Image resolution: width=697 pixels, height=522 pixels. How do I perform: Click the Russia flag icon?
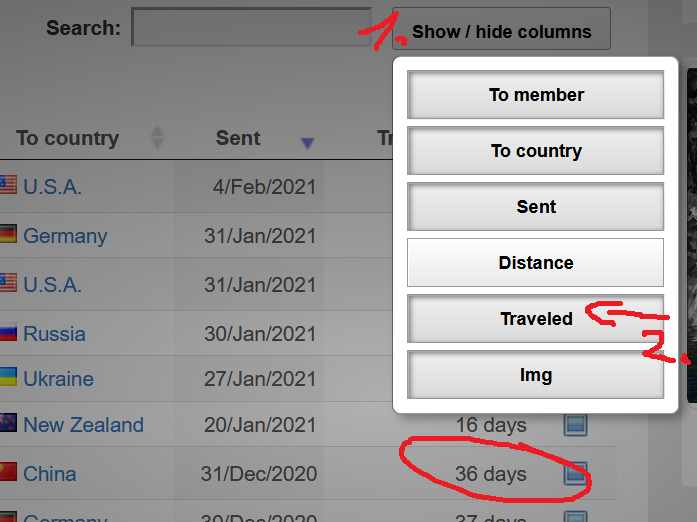coord(8,333)
